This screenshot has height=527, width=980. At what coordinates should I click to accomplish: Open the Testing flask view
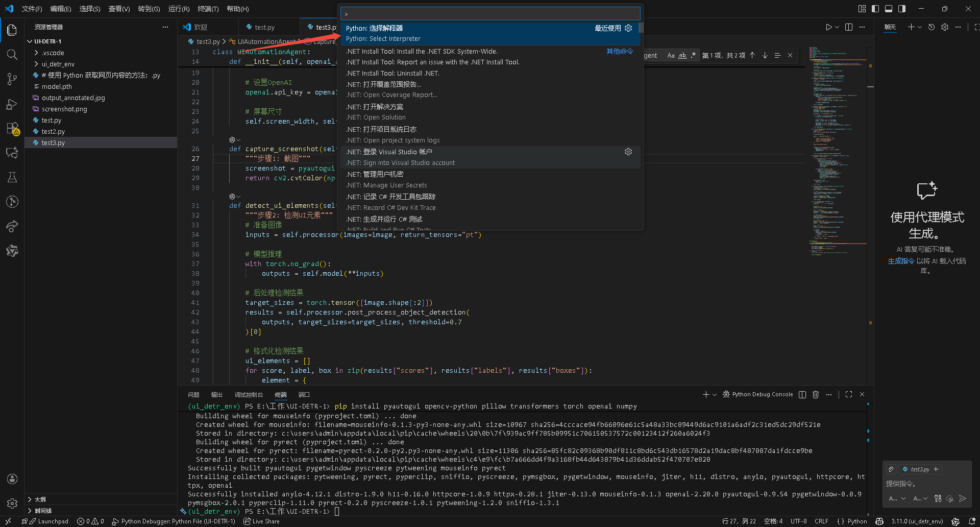tap(12, 177)
